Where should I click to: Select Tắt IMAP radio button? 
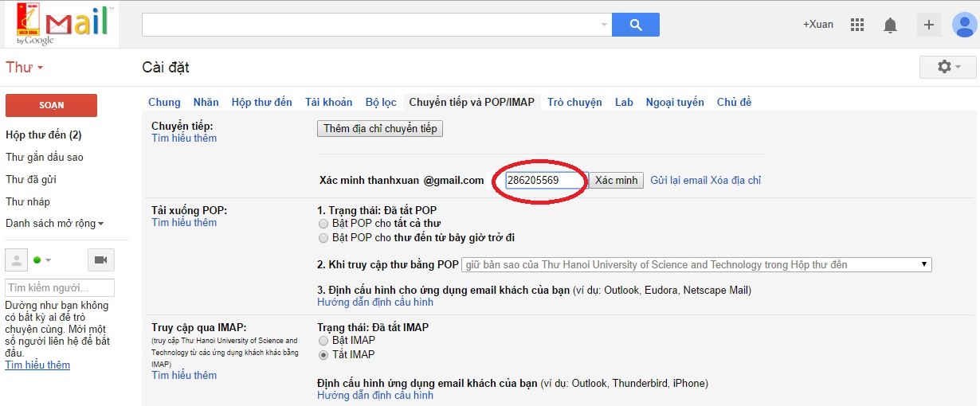point(323,355)
